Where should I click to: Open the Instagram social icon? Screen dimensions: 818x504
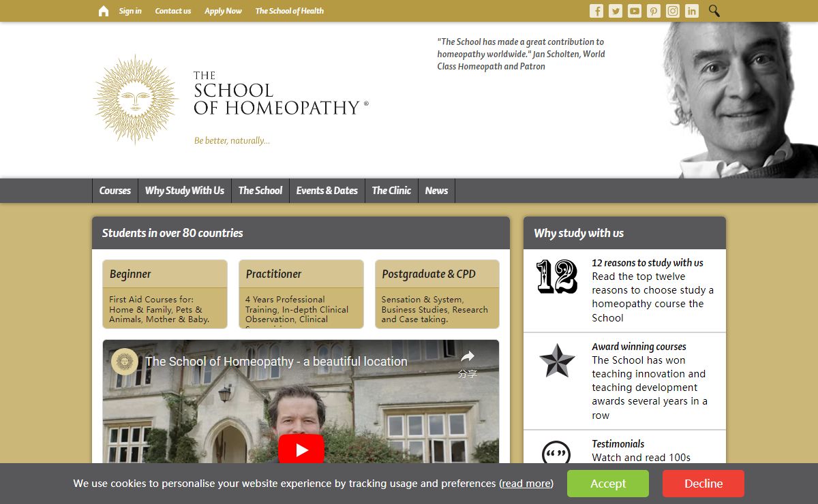coord(673,11)
